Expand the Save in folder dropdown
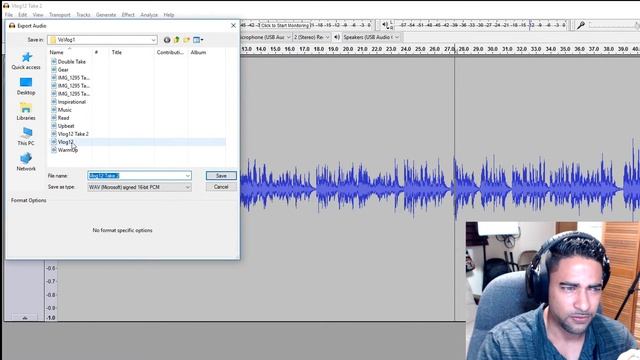The width and height of the screenshot is (640, 360). (x=153, y=40)
